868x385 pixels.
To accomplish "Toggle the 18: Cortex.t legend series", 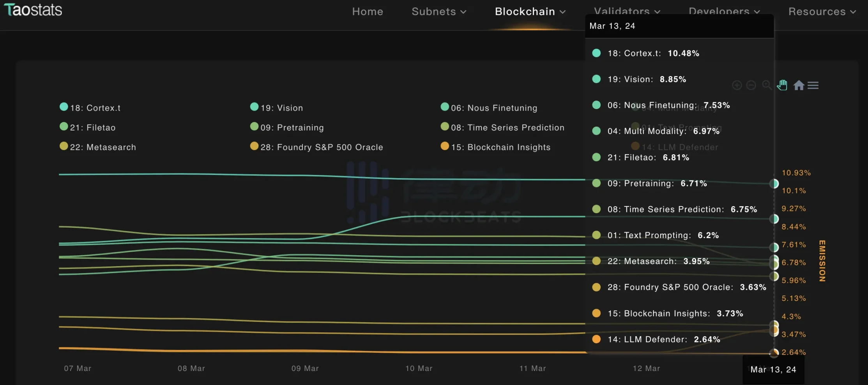I will pos(95,108).
